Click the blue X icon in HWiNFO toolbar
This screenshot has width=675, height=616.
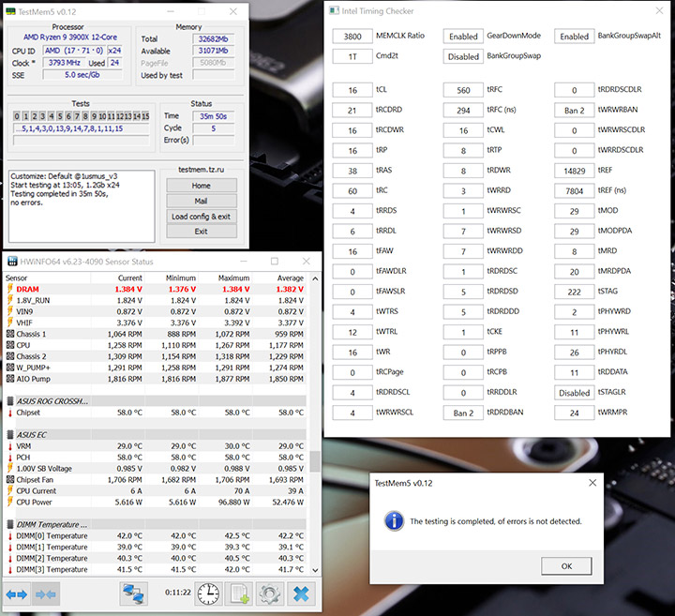[302, 593]
